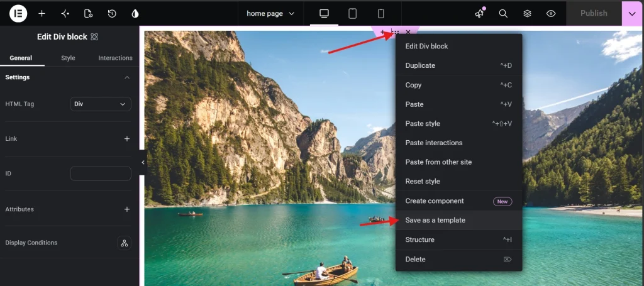Click the HTML Tag label text
644x286 pixels.
pyautogui.click(x=19, y=104)
